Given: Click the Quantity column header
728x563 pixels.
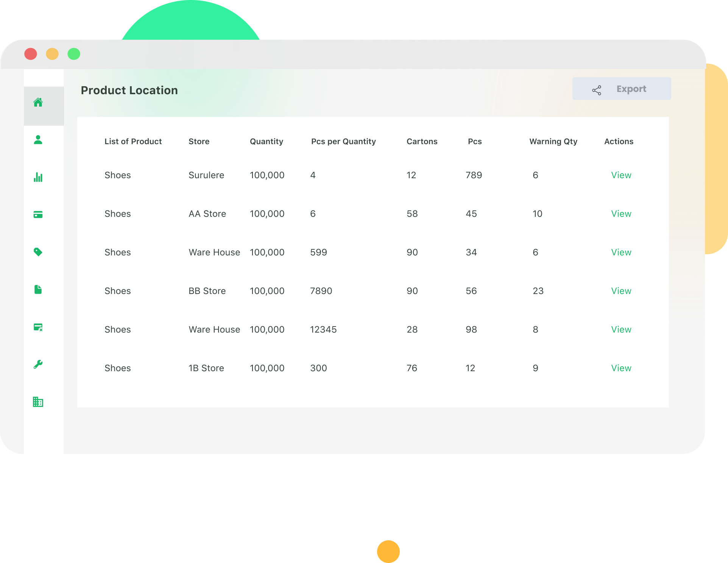Looking at the screenshot, I should tap(266, 142).
